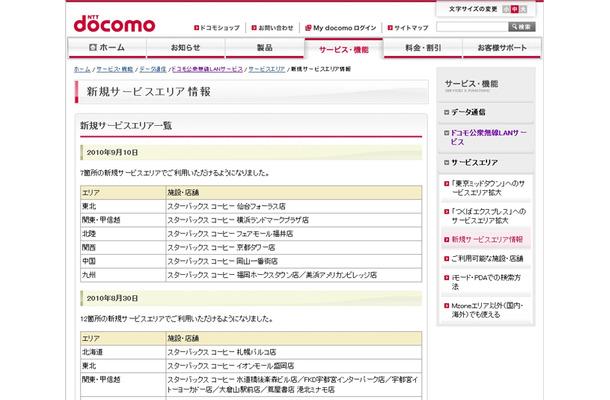
Task: Open the お客様サポート tab
Action: 502,48
